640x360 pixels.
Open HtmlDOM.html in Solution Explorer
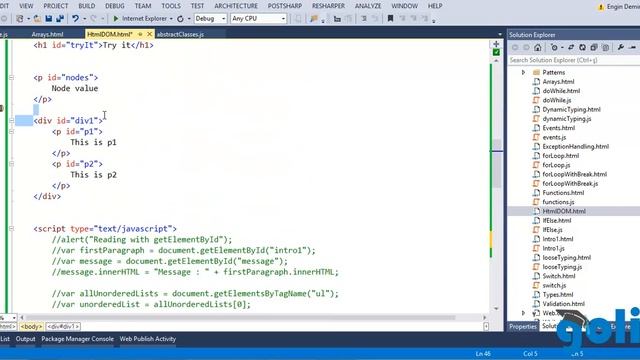[x=564, y=211]
